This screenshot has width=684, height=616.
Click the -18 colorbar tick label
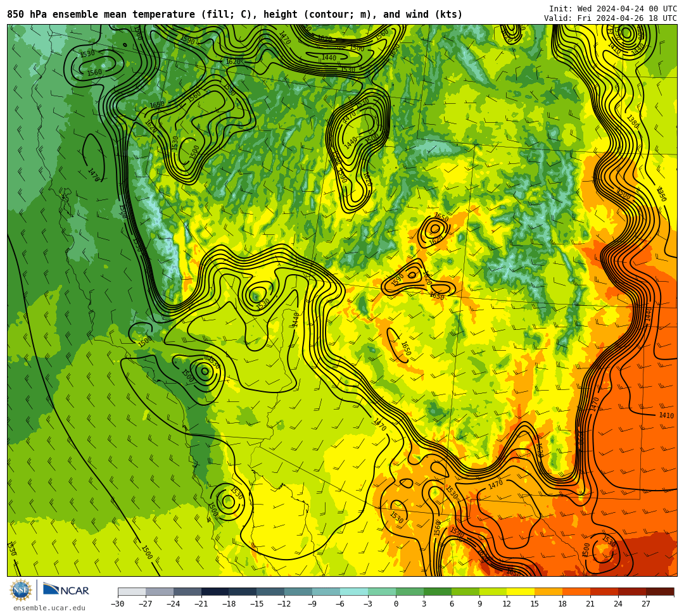[x=229, y=604]
